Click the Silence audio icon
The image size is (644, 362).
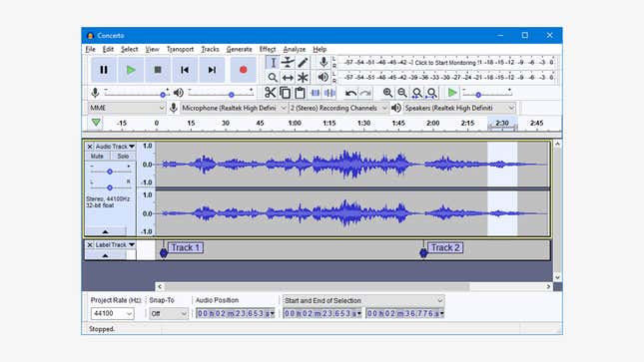[x=329, y=93]
